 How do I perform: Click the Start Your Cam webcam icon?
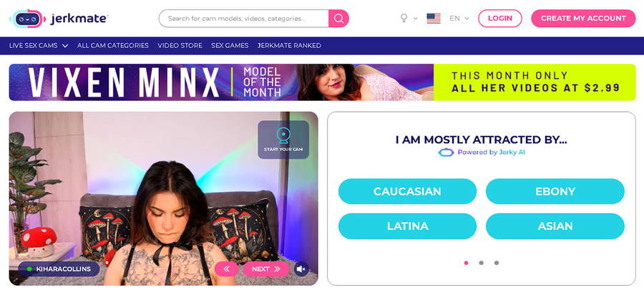(x=283, y=135)
